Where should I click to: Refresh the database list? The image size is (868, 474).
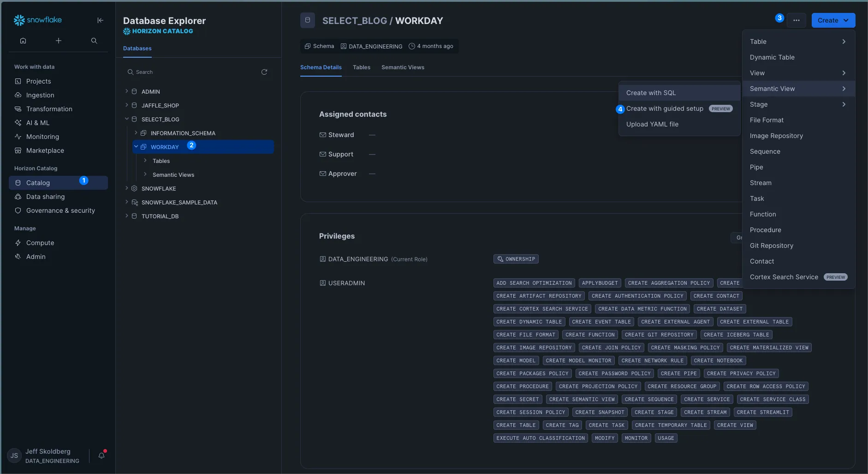(264, 72)
